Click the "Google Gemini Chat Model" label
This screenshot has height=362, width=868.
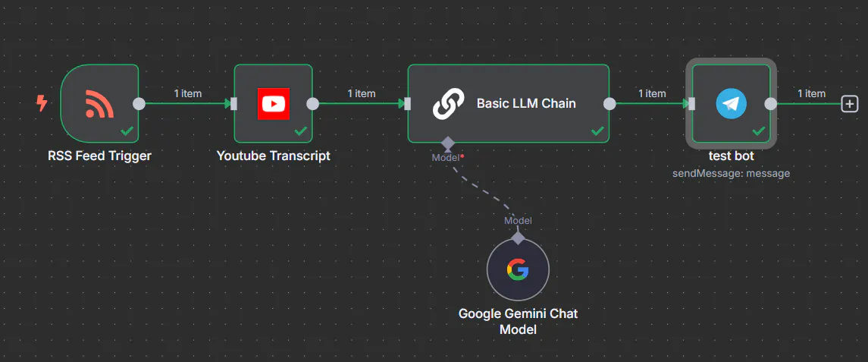click(x=518, y=322)
